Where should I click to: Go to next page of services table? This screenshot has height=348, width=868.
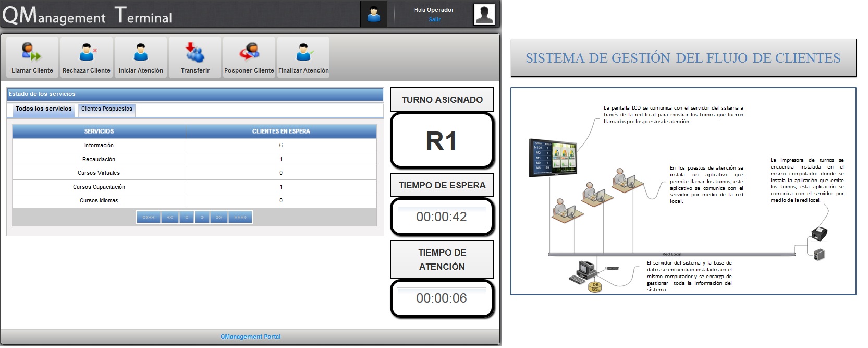pos(202,217)
